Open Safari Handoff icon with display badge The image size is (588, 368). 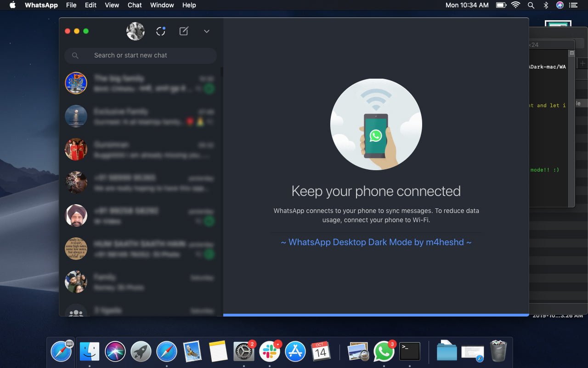pos(61,352)
